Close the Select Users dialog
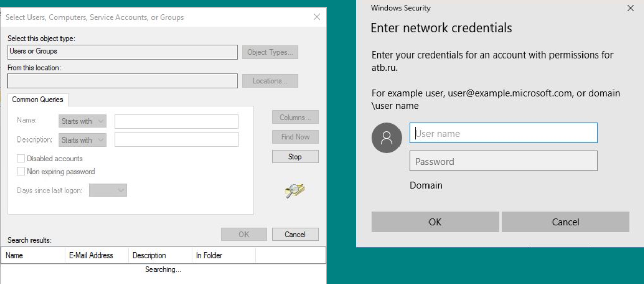 pos(317,17)
